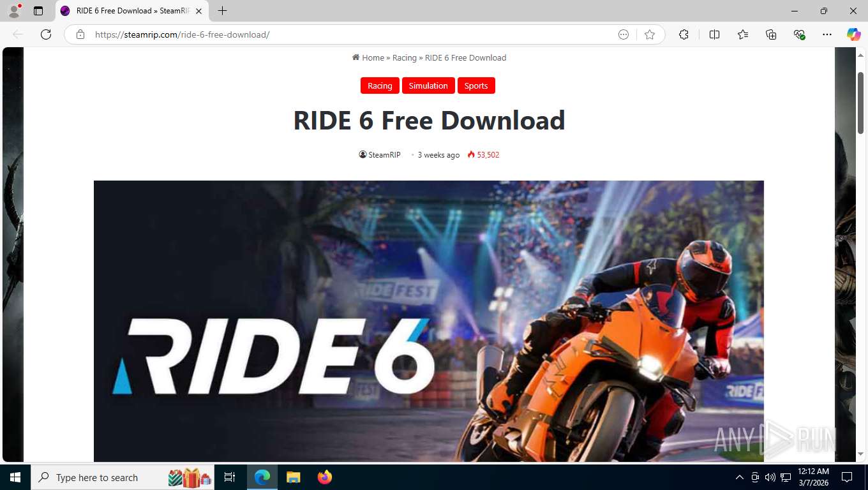Open Task View on taskbar
Image resolution: width=868 pixels, height=490 pixels.
coord(230,477)
